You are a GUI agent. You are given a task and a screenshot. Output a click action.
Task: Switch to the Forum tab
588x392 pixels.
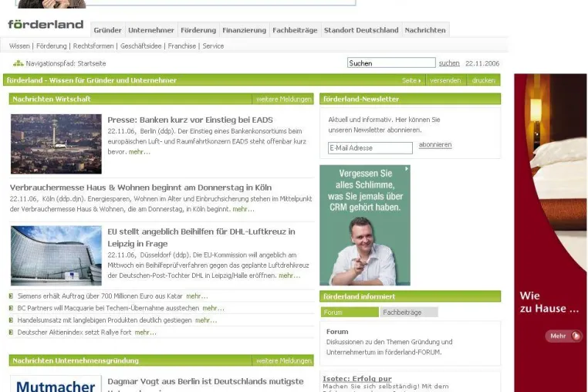click(x=350, y=312)
